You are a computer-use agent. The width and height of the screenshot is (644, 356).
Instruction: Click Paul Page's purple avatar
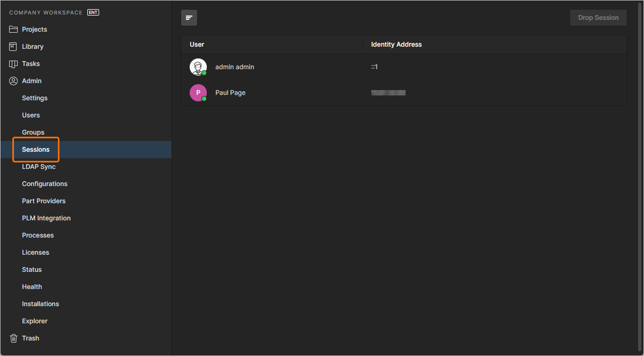click(x=198, y=91)
